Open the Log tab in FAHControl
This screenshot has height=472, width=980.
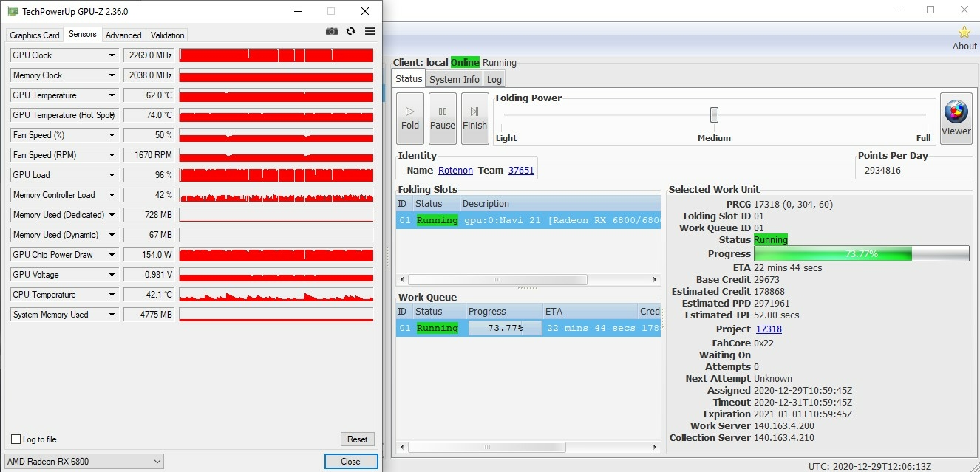(x=494, y=80)
